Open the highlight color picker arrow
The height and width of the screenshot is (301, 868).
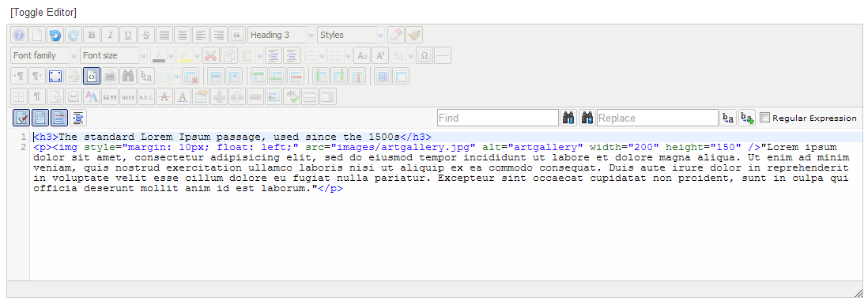pos(197,55)
